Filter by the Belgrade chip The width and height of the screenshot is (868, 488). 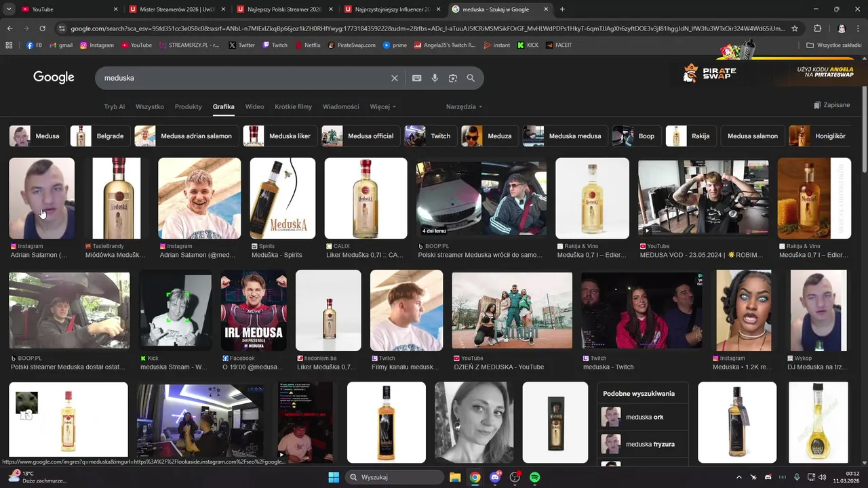[x=100, y=136]
